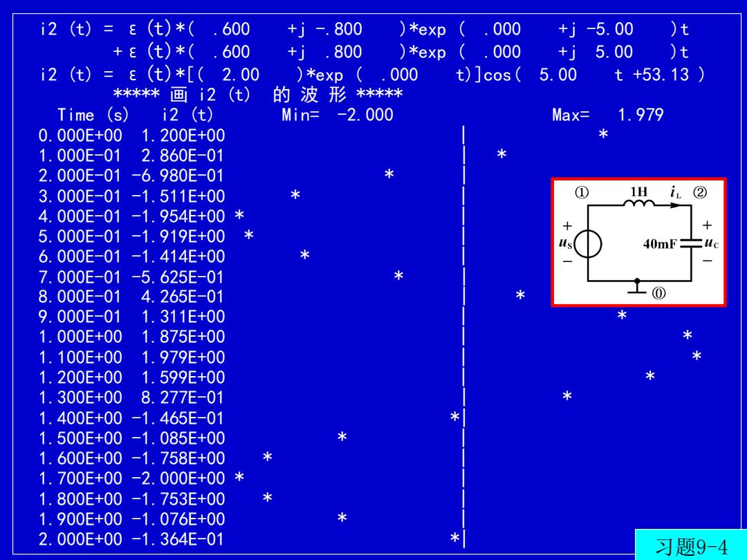Select the value 2.860E-01
This screenshot has height=560, width=747.
(x=183, y=156)
